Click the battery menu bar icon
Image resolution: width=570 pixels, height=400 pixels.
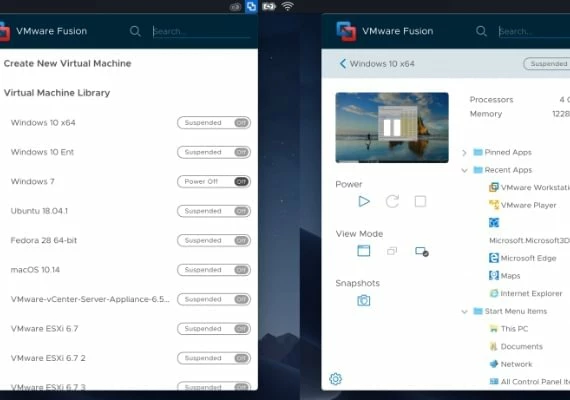pos(269,6)
